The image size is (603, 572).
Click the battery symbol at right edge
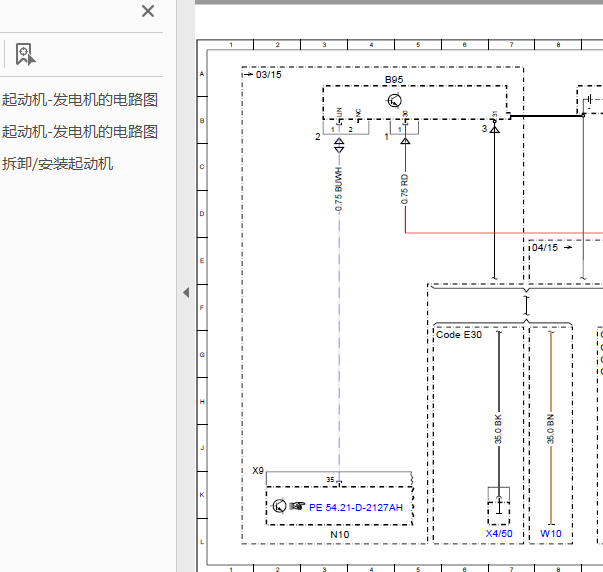[x=589, y=100]
